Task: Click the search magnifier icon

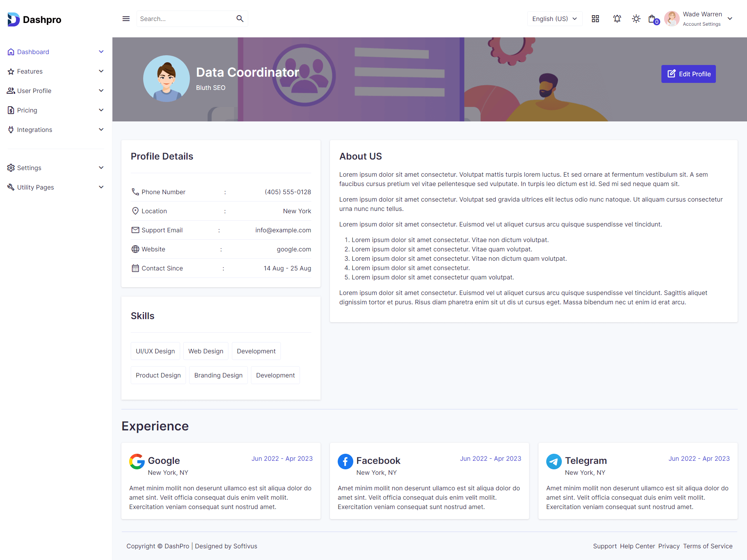Action: 240,19
